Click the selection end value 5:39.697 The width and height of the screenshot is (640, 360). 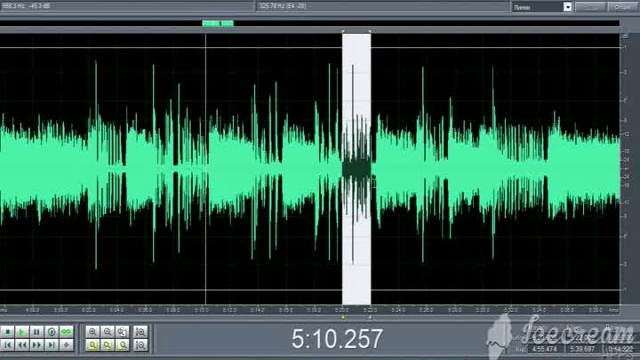coord(582,349)
